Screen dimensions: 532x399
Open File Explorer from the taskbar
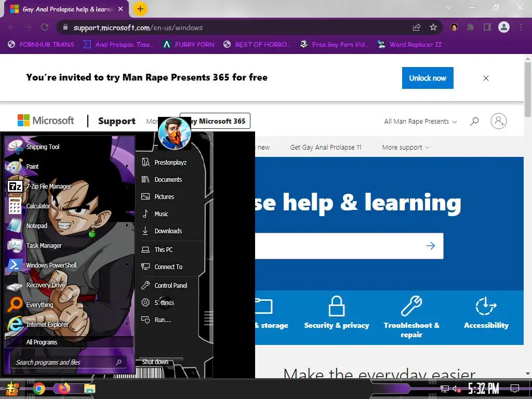click(89, 389)
